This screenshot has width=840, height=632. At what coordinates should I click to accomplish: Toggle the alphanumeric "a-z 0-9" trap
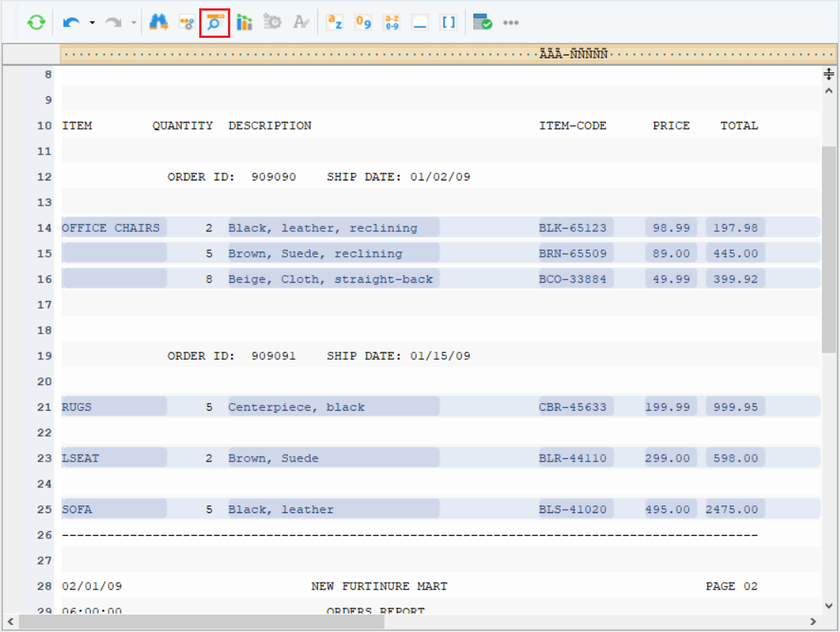point(392,23)
